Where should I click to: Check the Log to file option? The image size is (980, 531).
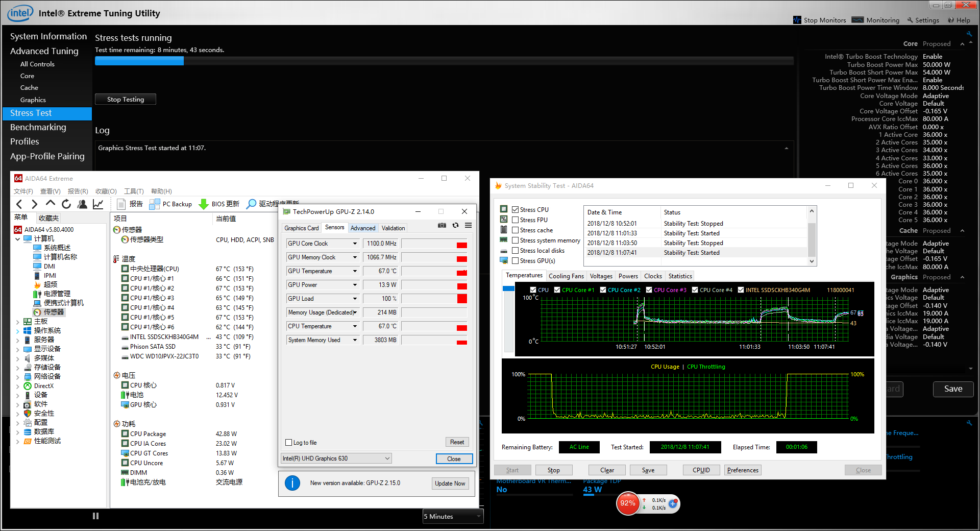(x=289, y=443)
